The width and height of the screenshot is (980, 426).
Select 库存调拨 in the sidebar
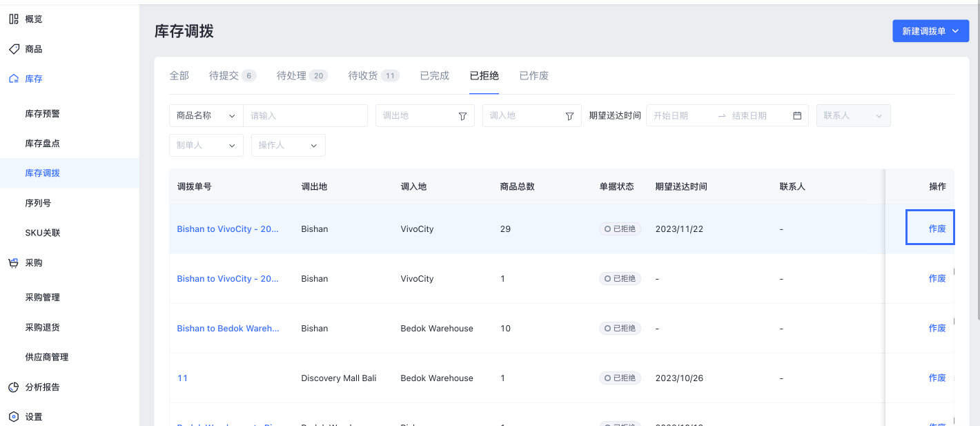click(43, 173)
